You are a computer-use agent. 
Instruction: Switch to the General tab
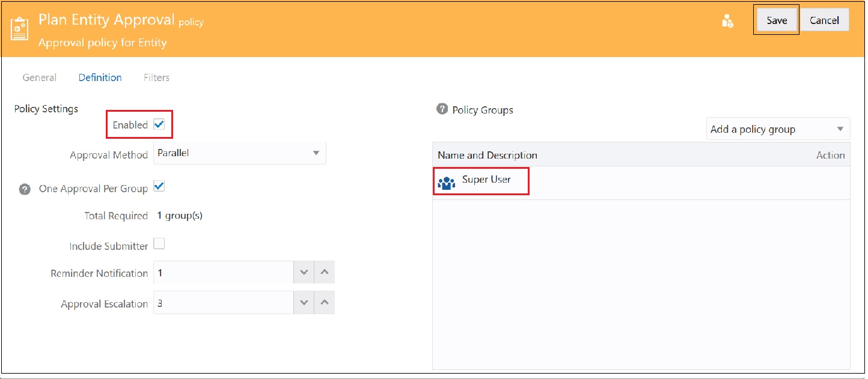point(39,77)
